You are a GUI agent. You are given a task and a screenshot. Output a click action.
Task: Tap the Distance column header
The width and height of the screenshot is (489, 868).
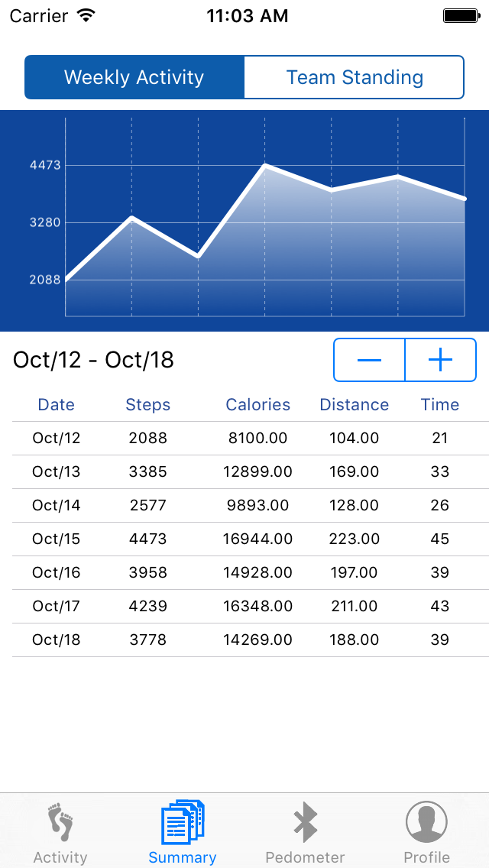pos(355,405)
